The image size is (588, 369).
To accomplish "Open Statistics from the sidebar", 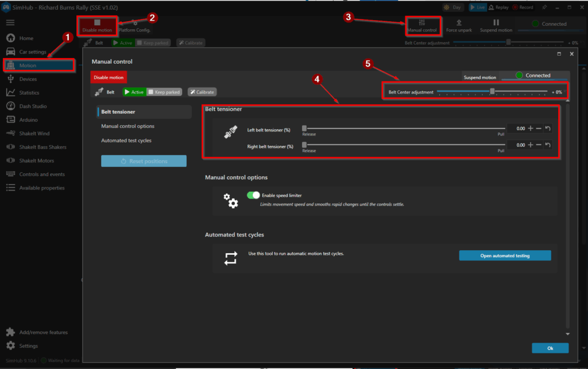I will tap(29, 92).
